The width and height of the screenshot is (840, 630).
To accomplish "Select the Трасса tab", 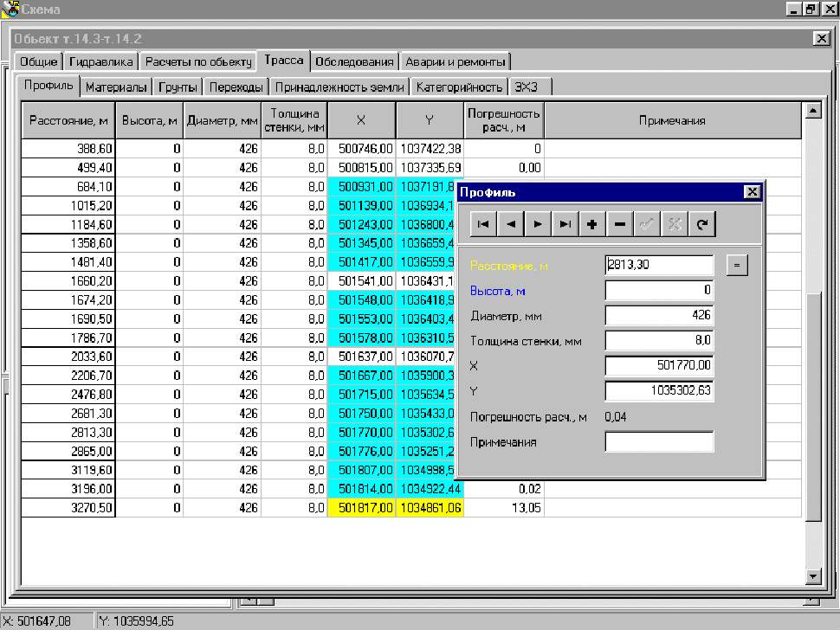I will (x=284, y=60).
